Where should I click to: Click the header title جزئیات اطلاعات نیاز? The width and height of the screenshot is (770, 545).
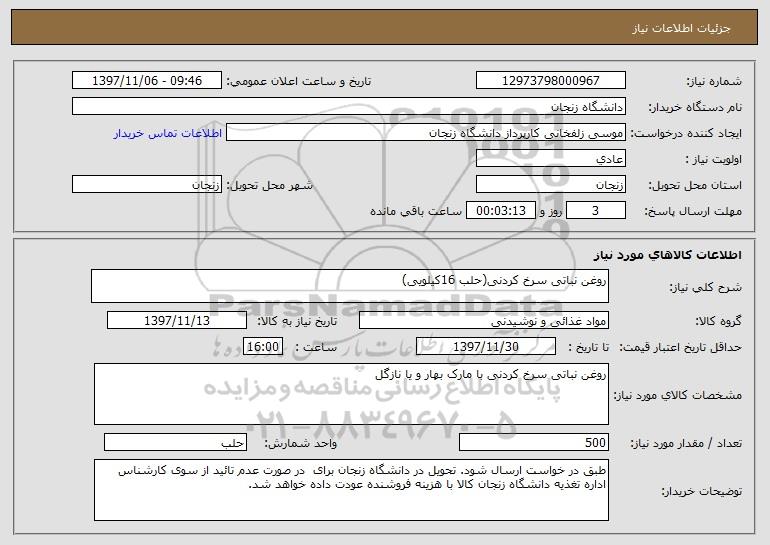pyautogui.click(x=681, y=28)
